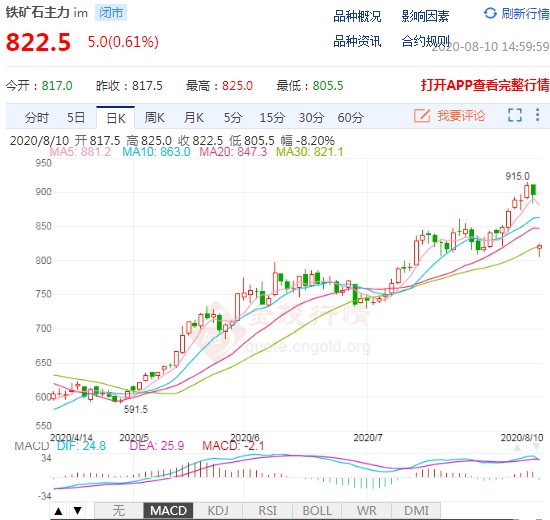Viewport: 550px width, 520px height.
Task: Click the small gray up triangle by 2020/8/10
Action: [x=517, y=447]
